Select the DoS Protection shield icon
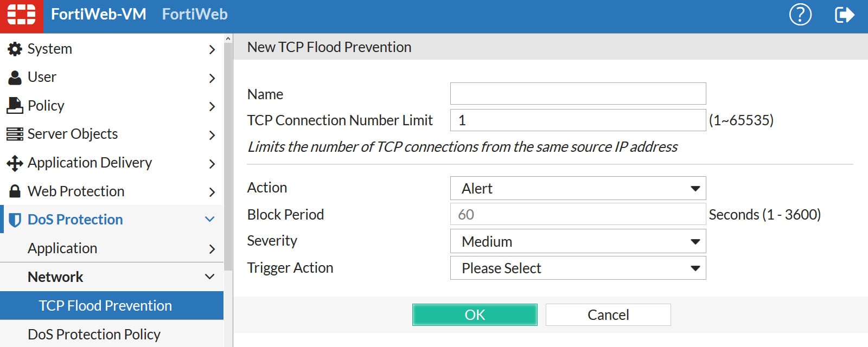868x347 pixels. click(x=15, y=219)
